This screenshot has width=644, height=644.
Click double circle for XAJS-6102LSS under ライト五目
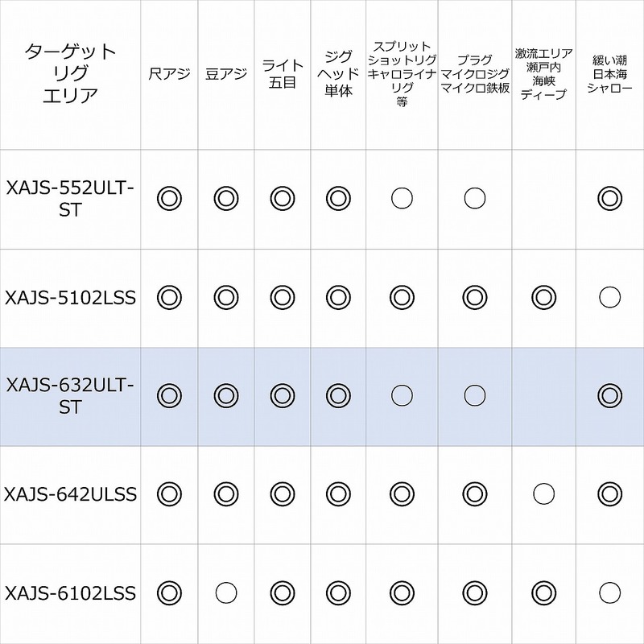(281, 593)
